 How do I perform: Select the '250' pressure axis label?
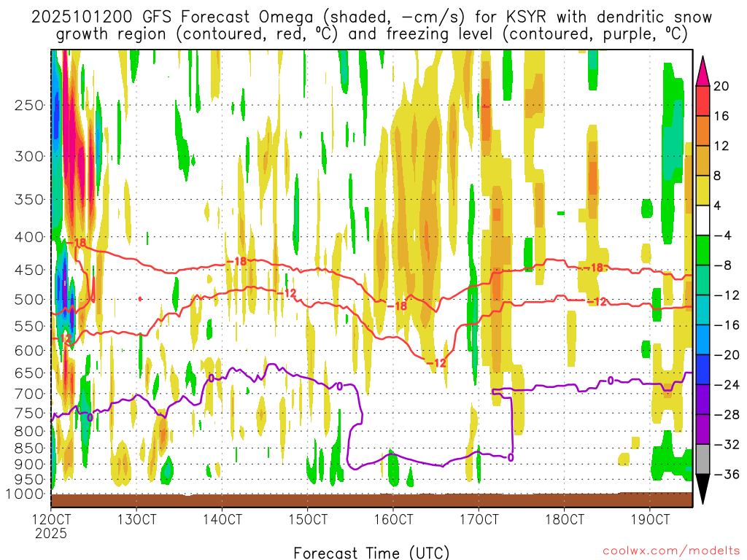tap(29, 105)
